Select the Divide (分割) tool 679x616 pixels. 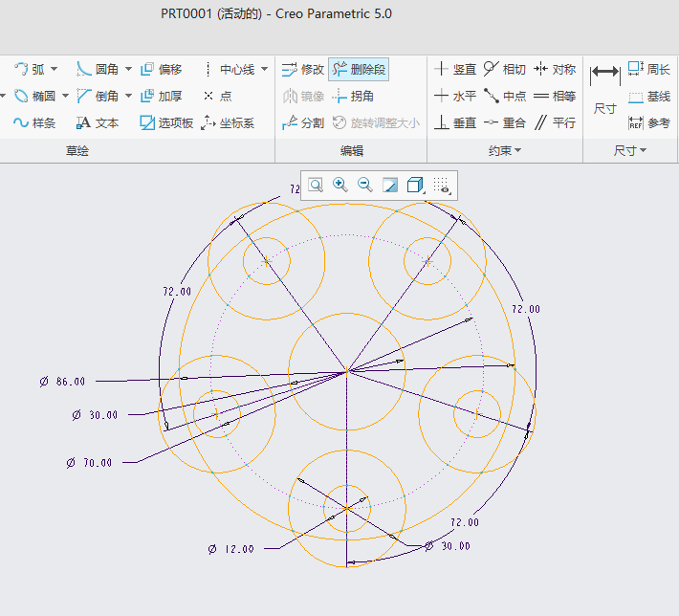coord(303,123)
